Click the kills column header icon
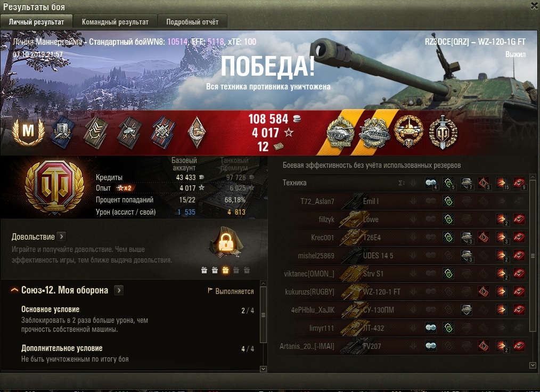540x392 pixels. coord(519,183)
